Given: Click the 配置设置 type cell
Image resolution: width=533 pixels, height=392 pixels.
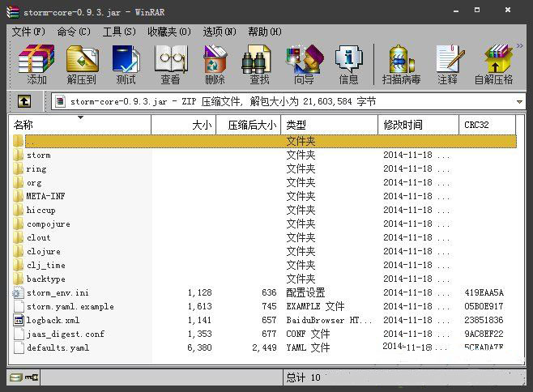Looking at the screenshot, I should [x=305, y=292].
